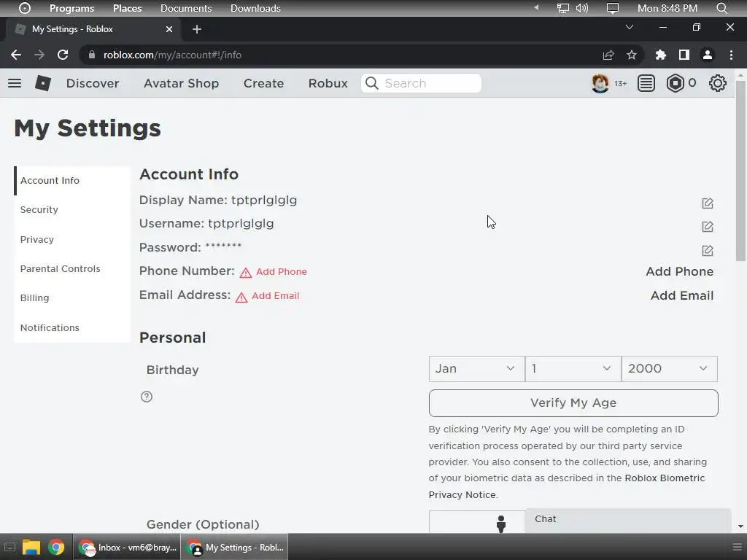Share this page via share icon

click(608, 55)
